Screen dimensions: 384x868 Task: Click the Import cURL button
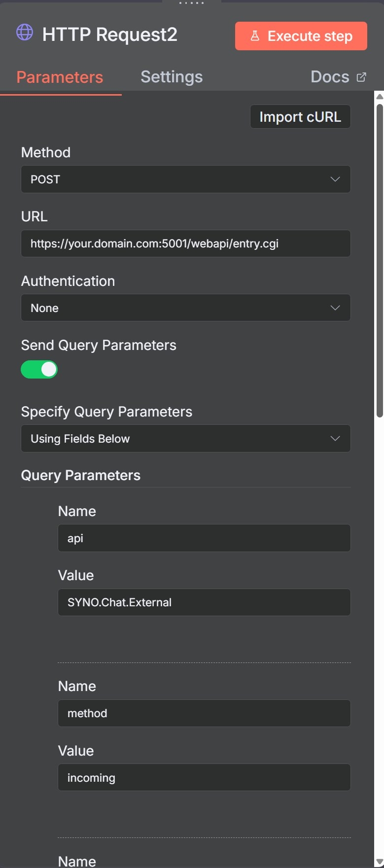tap(300, 117)
